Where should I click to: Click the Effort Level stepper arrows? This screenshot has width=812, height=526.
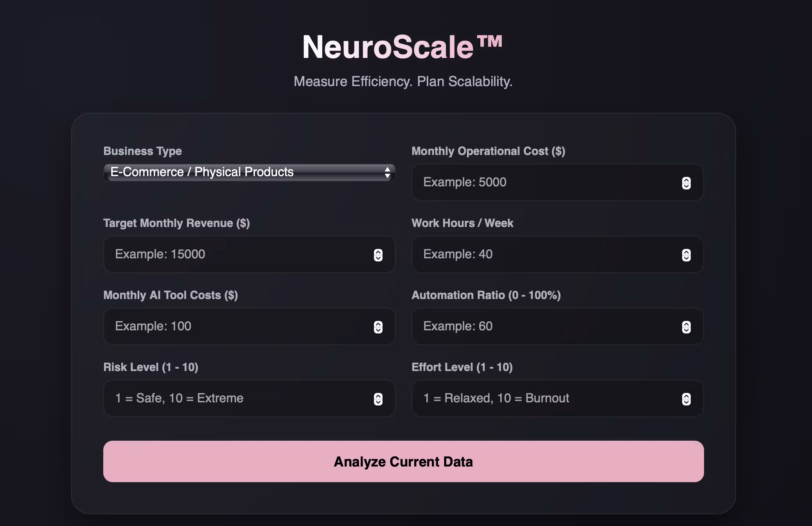[686, 399]
